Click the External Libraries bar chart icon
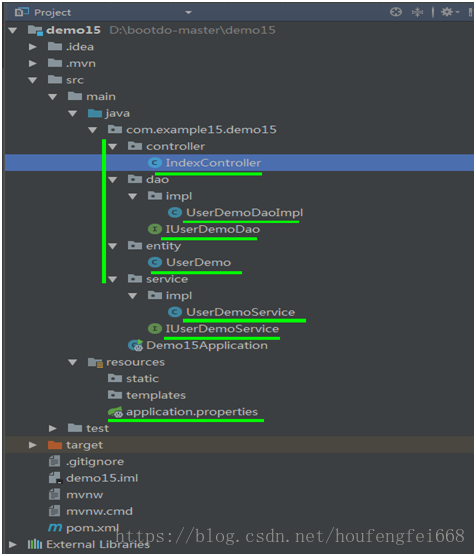Screen dimensions: 476x556 pos(35,544)
